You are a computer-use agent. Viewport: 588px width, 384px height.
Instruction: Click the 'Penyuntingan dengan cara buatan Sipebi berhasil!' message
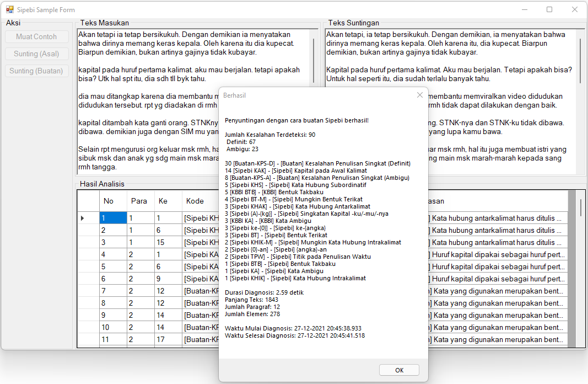(296, 120)
